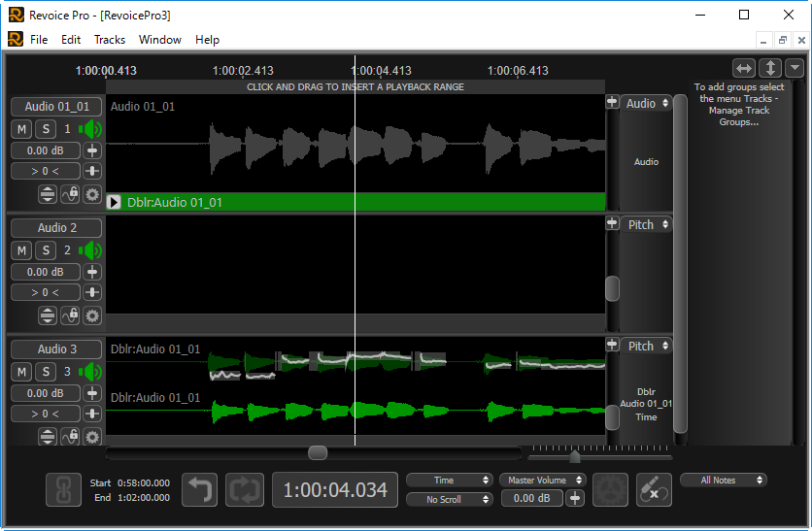Click the vertical tracks scrollbar
This screenshot has width=812, height=531.
pos(680,264)
